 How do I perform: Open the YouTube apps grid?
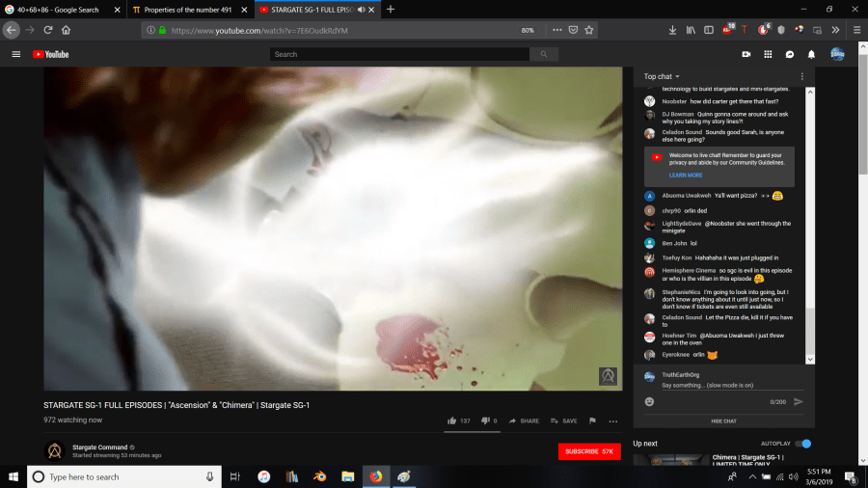tap(768, 54)
